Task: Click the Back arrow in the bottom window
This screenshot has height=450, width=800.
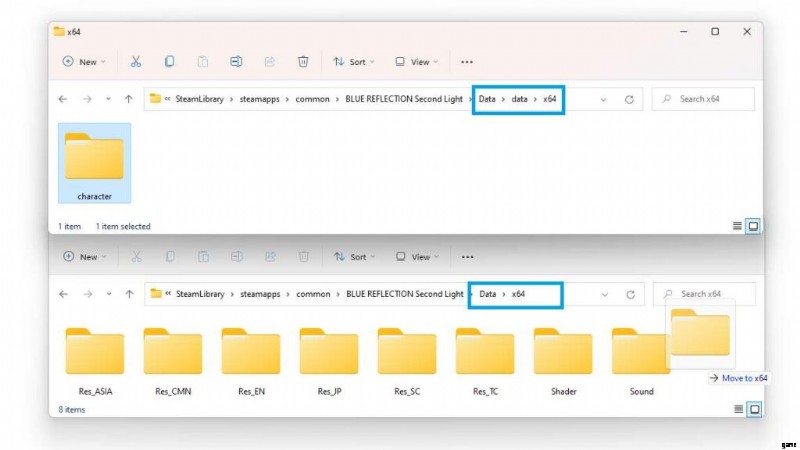Action: point(63,294)
